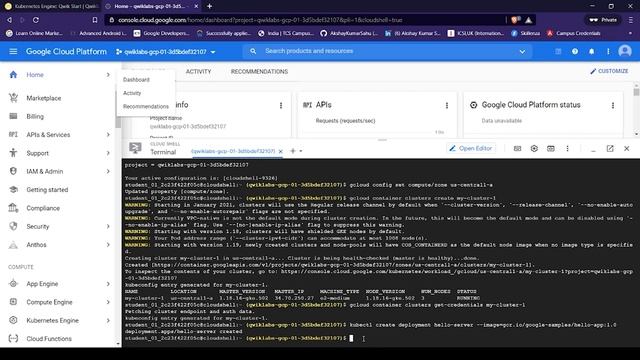Add a new Cloud Shell session tab
The width and height of the screenshot is (640, 360).
[x=293, y=151]
